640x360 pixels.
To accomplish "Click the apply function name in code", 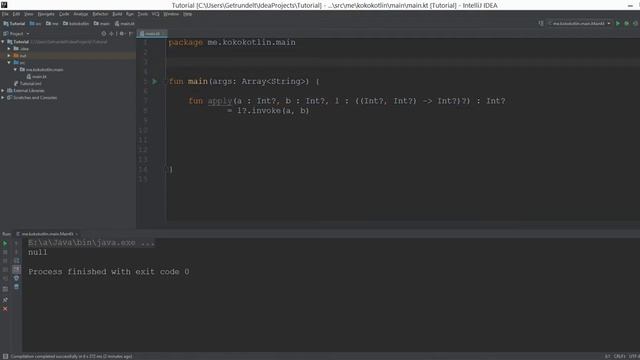I will click(x=220, y=101).
